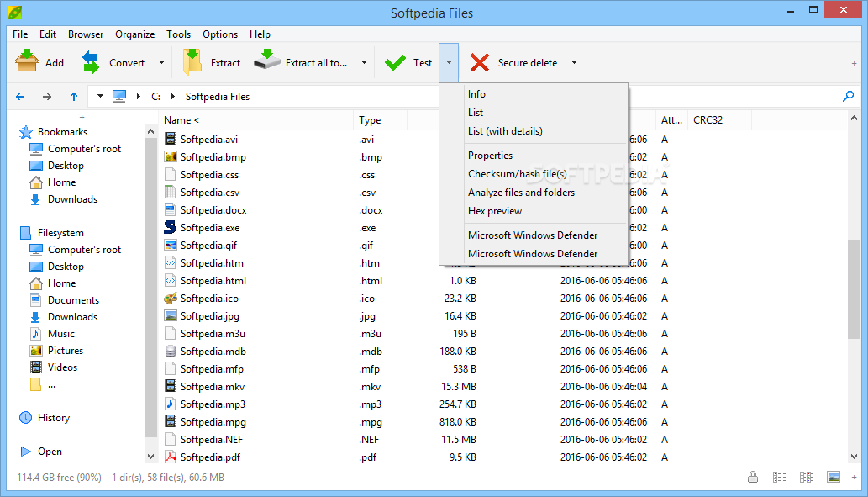Click the Softpedia.mp3 music file icon

[170, 404]
